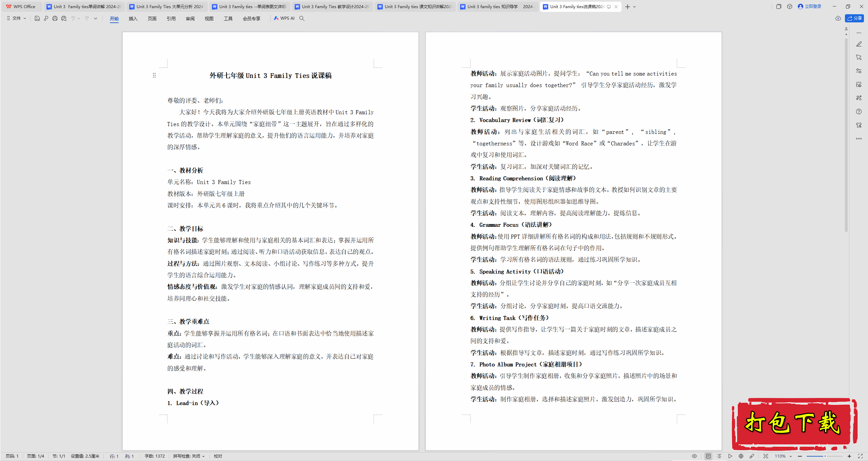Expand the 视图 menu item
The width and height of the screenshot is (868, 461).
coord(208,18)
